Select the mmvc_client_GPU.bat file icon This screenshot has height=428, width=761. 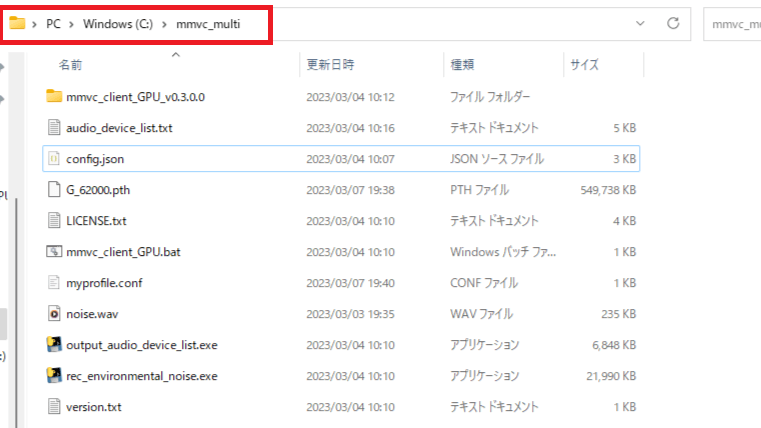click(54, 251)
